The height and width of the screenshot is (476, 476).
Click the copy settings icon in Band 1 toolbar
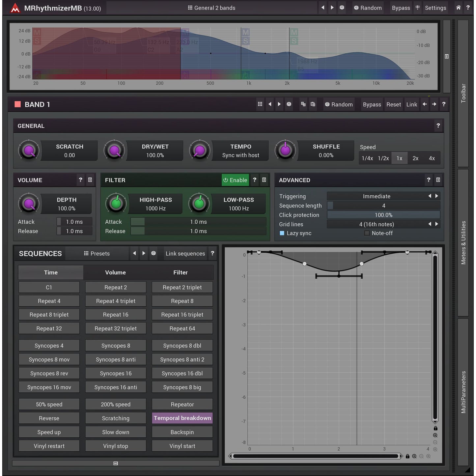pos(303,104)
